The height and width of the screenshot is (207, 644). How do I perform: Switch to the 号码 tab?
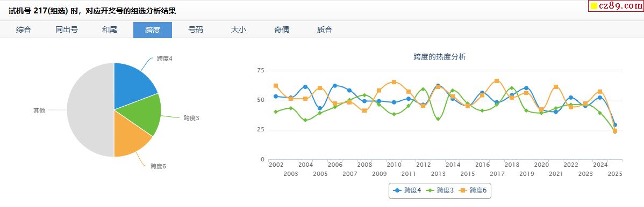click(x=196, y=30)
